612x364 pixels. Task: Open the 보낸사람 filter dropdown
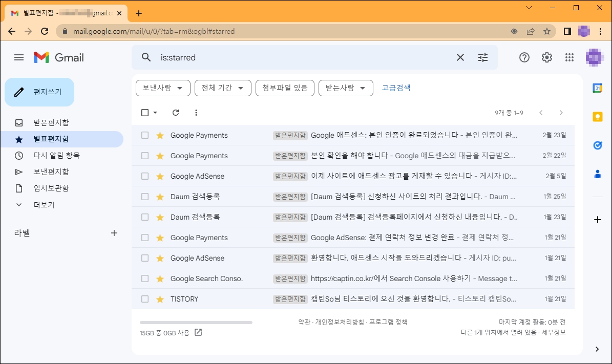click(163, 88)
